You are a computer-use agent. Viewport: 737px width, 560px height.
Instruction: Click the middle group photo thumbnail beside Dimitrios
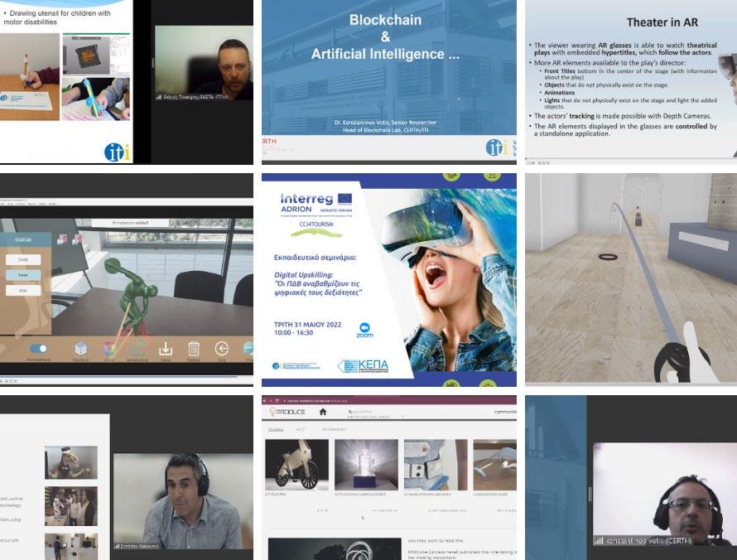coord(71,506)
